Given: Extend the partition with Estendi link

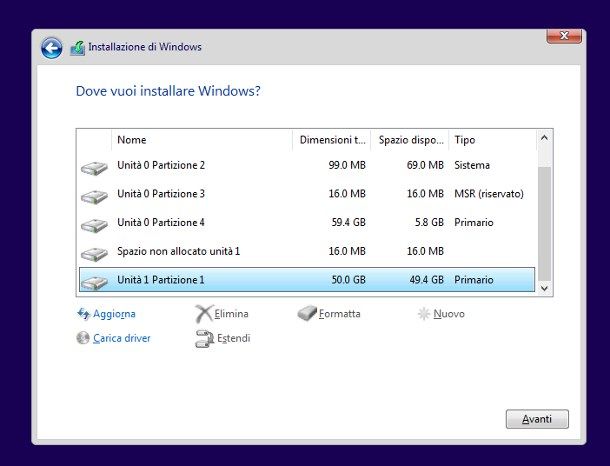Looking at the screenshot, I should coord(233,338).
